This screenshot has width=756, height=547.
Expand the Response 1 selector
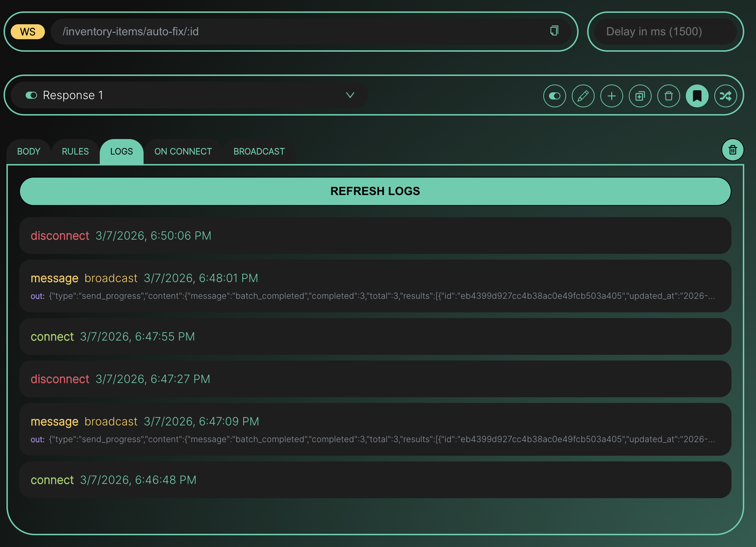(189, 95)
